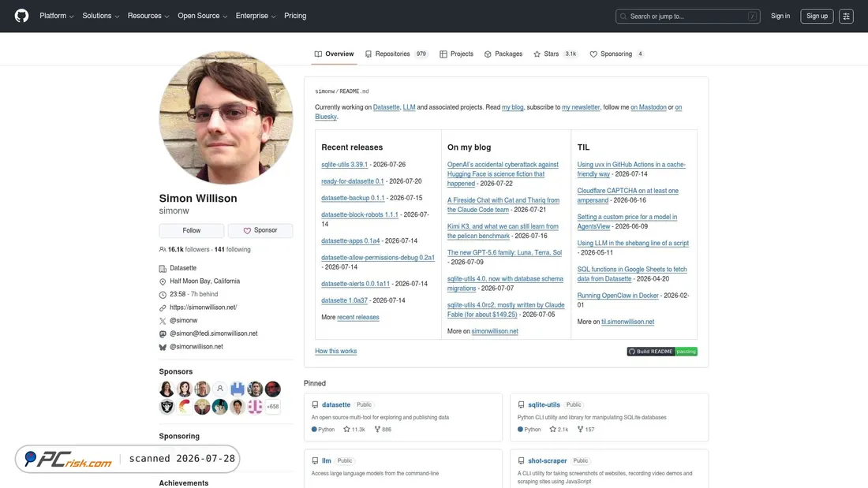This screenshot has height=488, width=868.
Task: Follow simonw with the Follow button
Action: 192,231
